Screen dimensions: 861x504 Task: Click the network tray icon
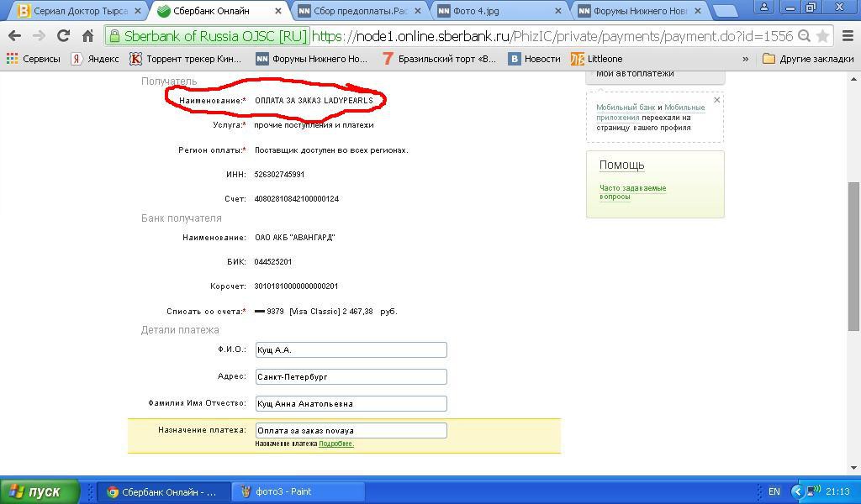coord(813,491)
